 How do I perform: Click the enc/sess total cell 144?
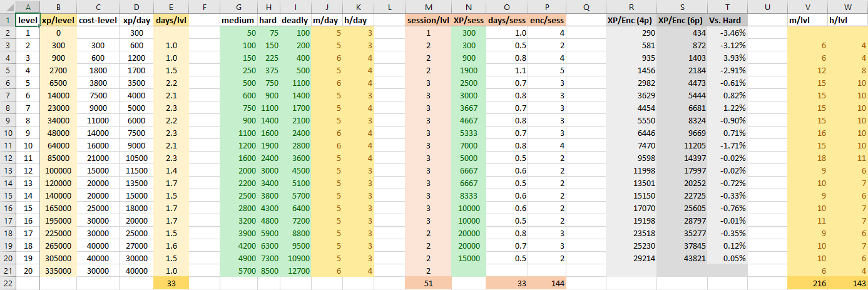point(547,283)
